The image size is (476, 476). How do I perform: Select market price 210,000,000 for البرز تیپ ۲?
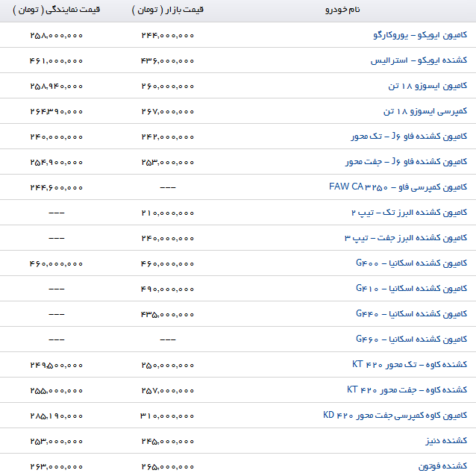[168, 213]
